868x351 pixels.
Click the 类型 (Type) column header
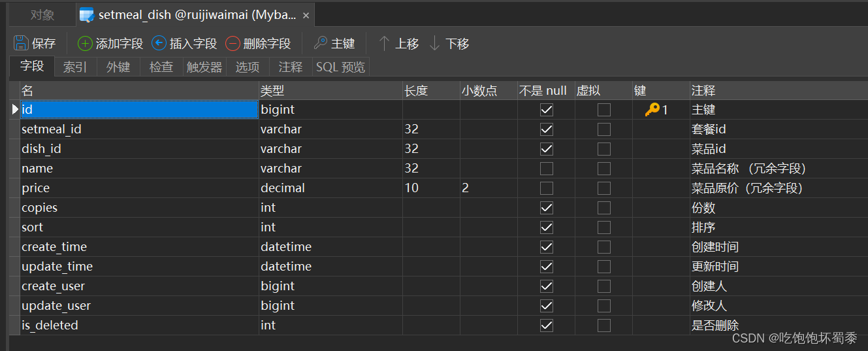click(330, 91)
